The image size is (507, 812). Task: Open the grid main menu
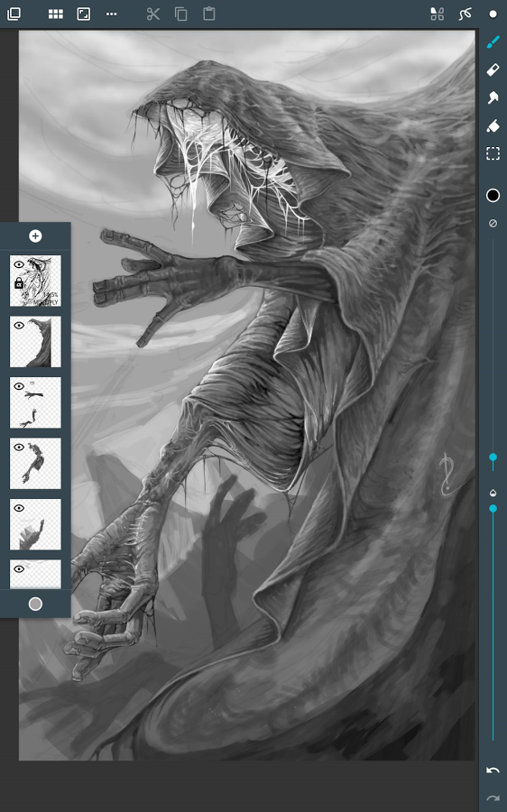point(55,14)
